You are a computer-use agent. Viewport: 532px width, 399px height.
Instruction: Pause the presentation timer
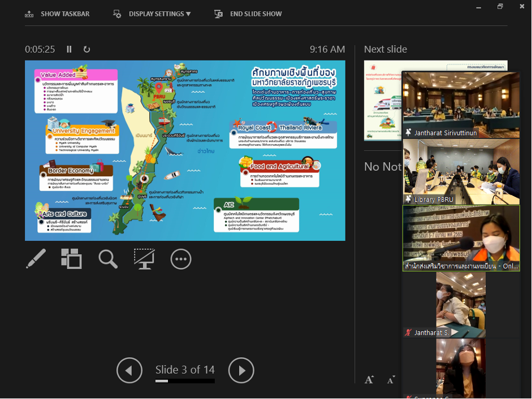(x=70, y=49)
